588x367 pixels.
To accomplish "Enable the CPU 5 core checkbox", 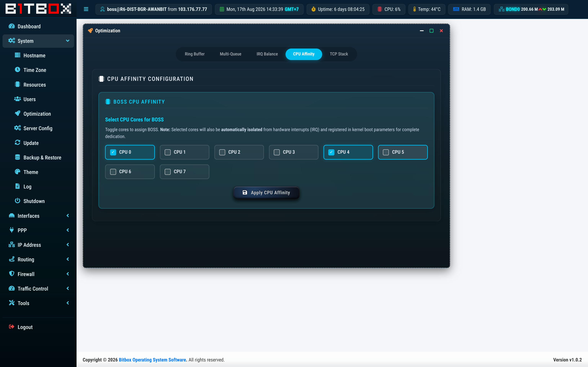I will click(386, 152).
